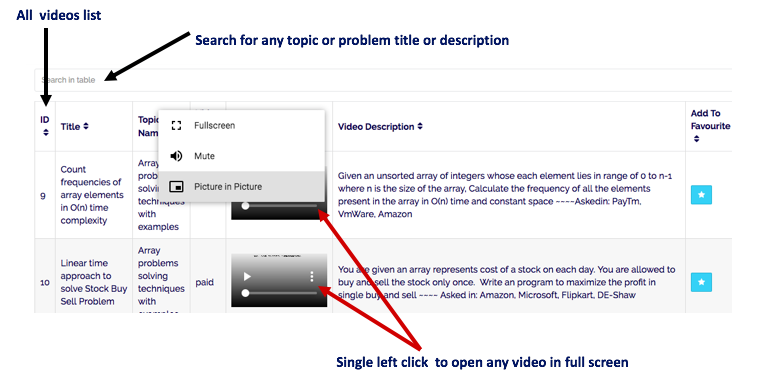This screenshot has height=385, width=766.
Task: Click the Search in table field
Action: [x=383, y=80]
